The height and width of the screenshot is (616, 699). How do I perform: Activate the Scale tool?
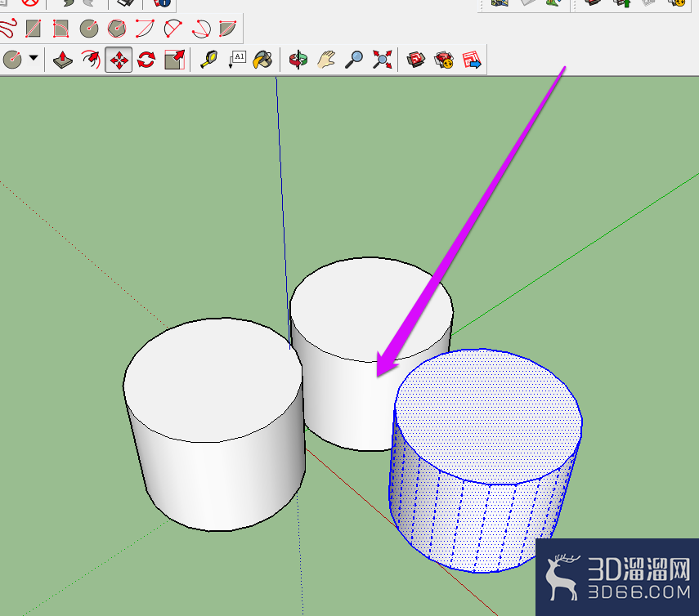174,60
